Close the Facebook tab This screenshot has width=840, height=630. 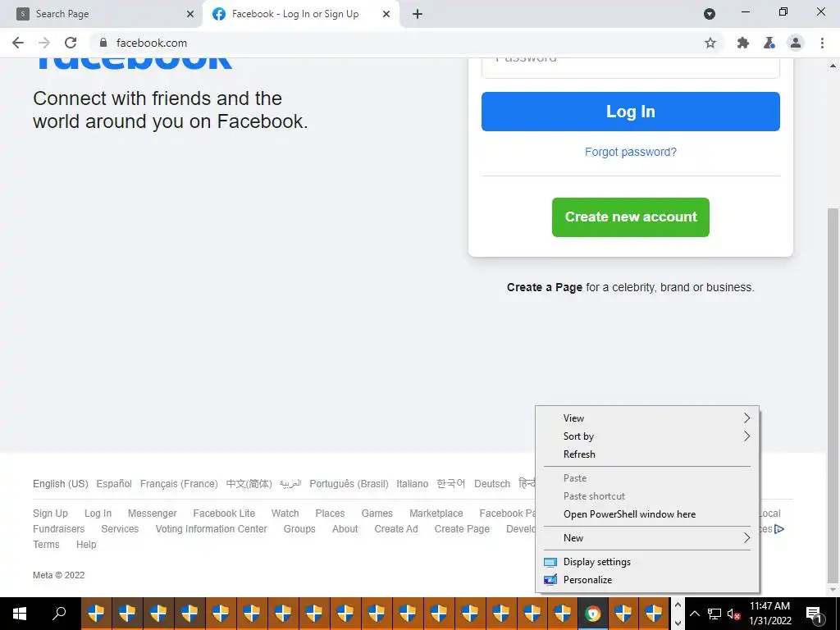[386, 14]
